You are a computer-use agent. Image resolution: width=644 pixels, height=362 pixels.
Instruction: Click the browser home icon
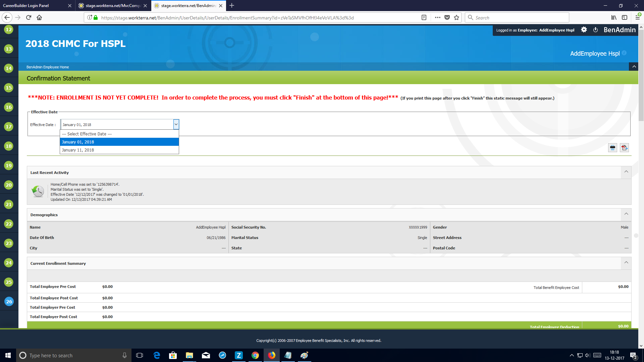coord(39,17)
